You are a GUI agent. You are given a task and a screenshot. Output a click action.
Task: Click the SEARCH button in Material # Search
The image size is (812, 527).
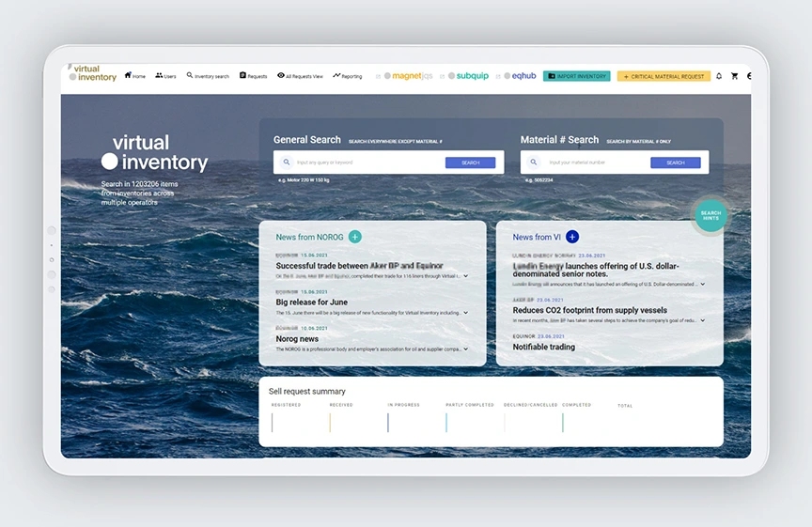[676, 163]
